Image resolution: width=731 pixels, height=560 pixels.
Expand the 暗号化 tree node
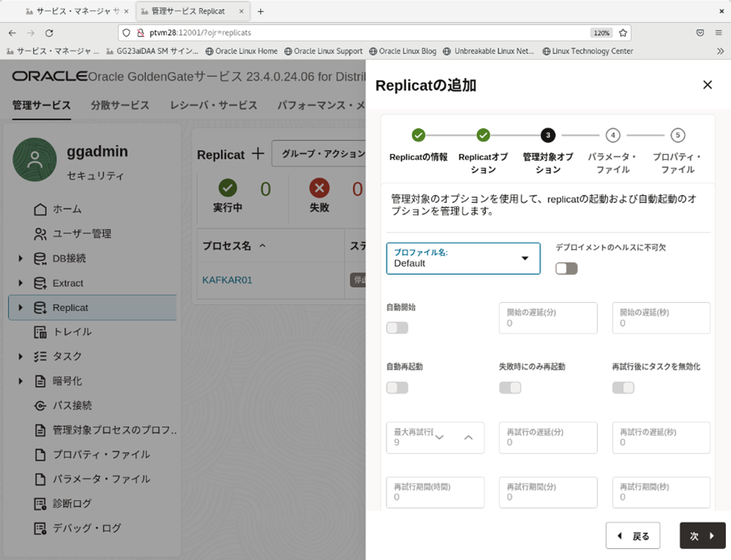[20, 381]
